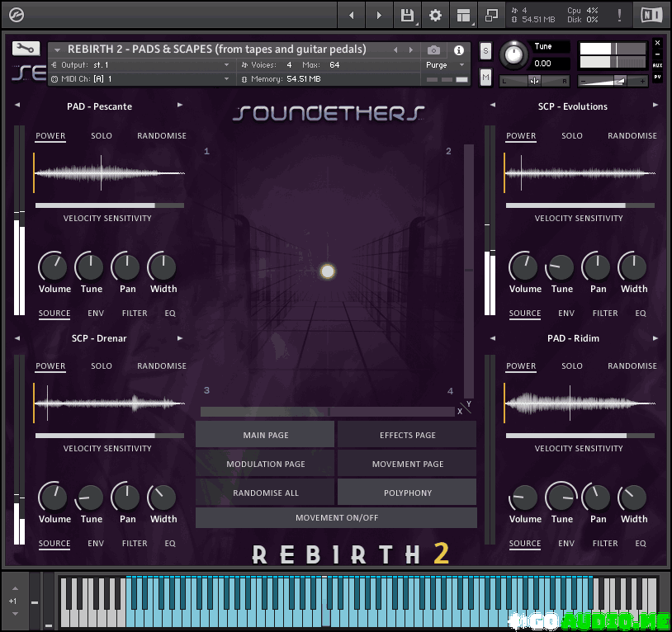Previous instrument arrow in header
The image size is (672, 632).
[x=395, y=50]
